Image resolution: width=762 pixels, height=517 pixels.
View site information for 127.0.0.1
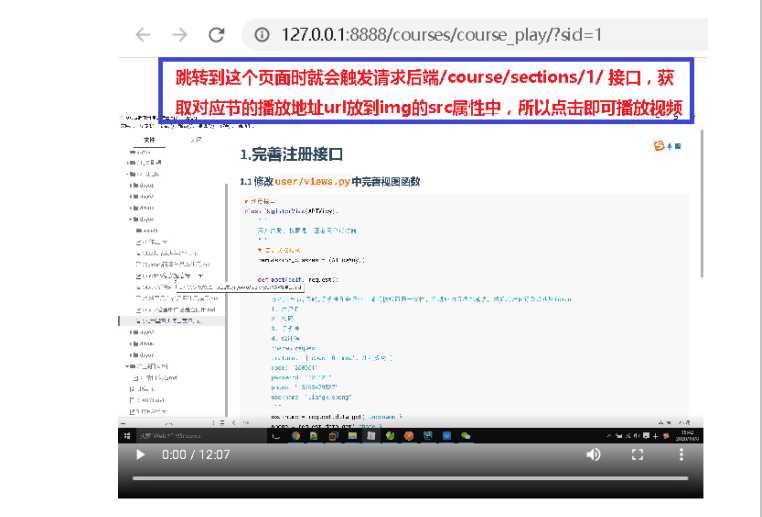coord(262,34)
